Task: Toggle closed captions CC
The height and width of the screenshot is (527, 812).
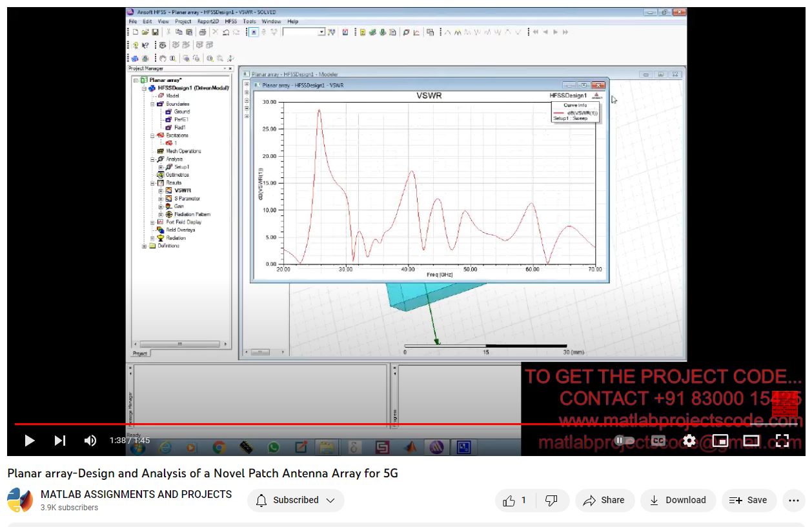Action: pos(658,441)
